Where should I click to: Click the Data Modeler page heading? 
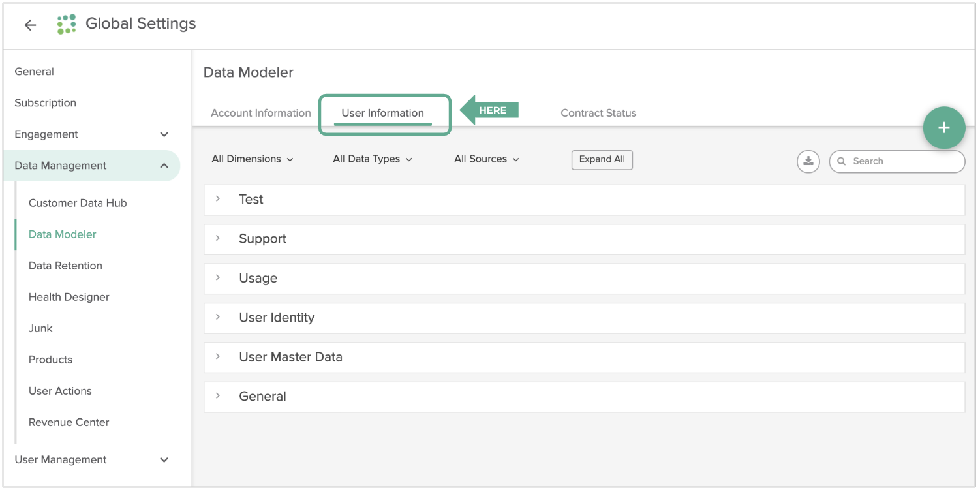pyautogui.click(x=249, y=72)
